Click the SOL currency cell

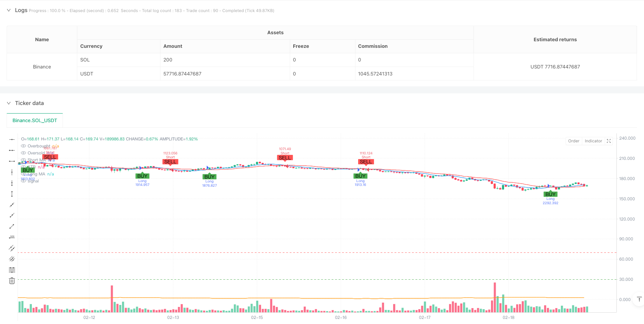click(118, 60)
